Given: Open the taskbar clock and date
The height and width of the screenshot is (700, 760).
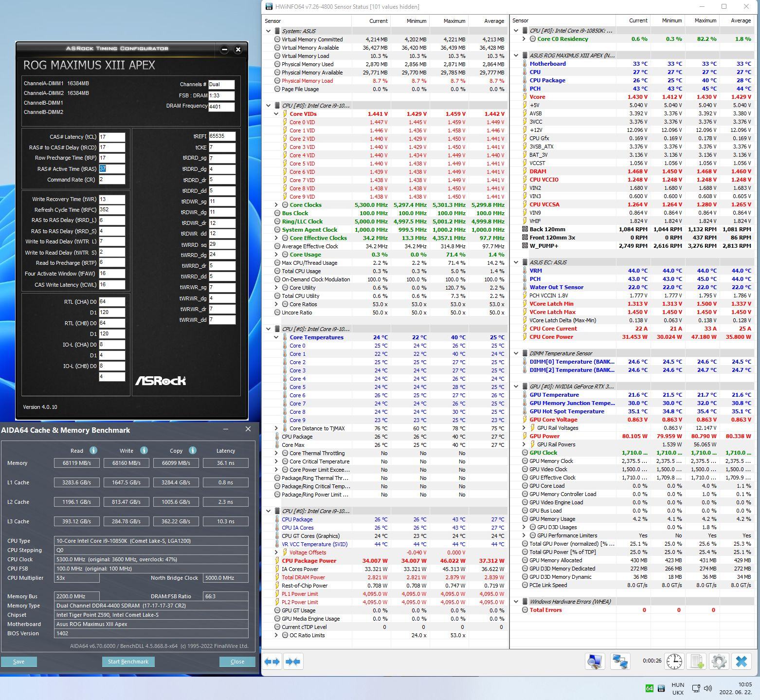Looking at the screenshot, I should [735, 688].
